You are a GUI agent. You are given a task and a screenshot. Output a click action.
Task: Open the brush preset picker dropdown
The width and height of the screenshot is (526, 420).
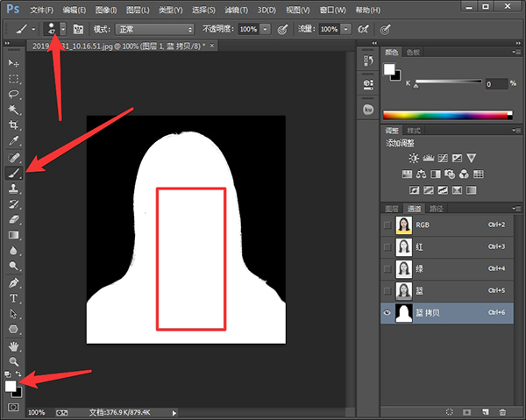(x=62, y=29)
